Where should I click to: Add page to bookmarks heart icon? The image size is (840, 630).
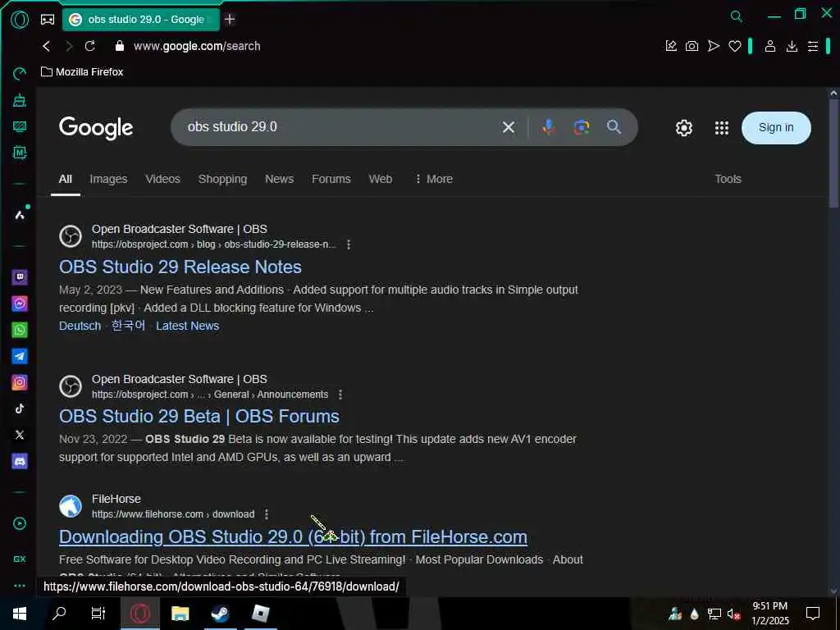point(734,46)
